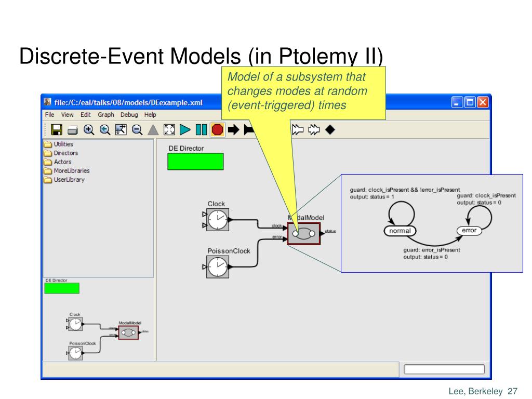The image size is (532, 399).
Task: Click the Zoom Fit icon
Action: point(121,130)
